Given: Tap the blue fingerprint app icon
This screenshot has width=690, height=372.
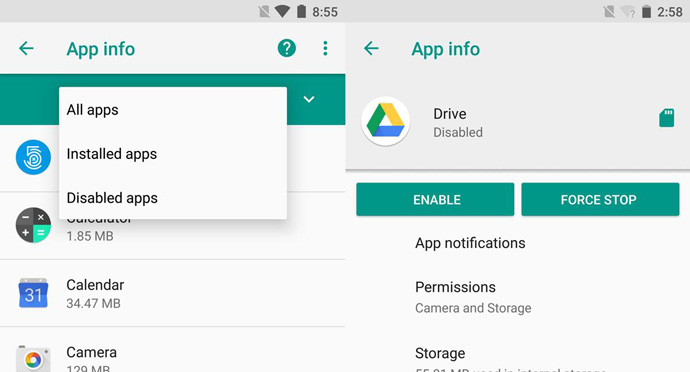Looking at the screenshot, I should (33, 157).
